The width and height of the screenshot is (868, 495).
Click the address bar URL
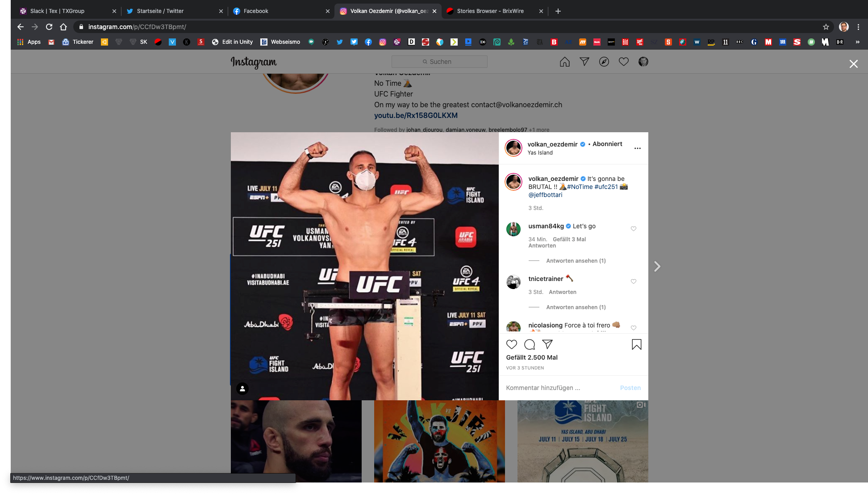pos(137,27)
